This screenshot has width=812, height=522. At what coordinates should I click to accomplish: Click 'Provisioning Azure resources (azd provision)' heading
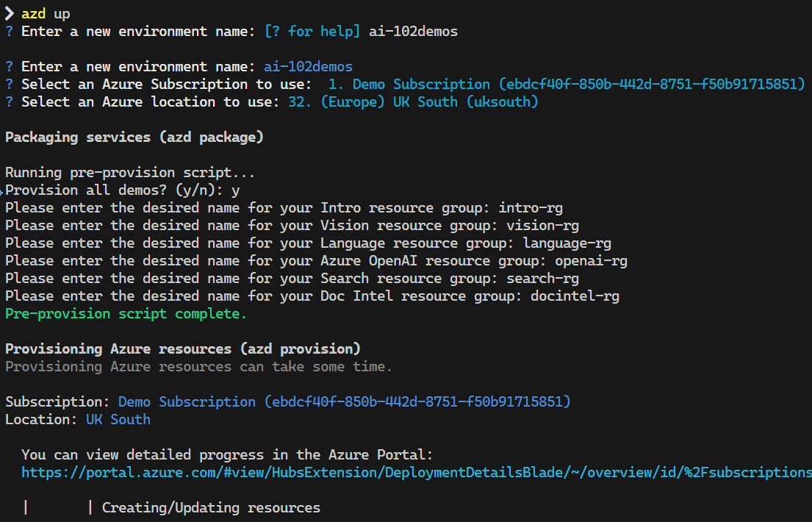[x=183, y=349]
